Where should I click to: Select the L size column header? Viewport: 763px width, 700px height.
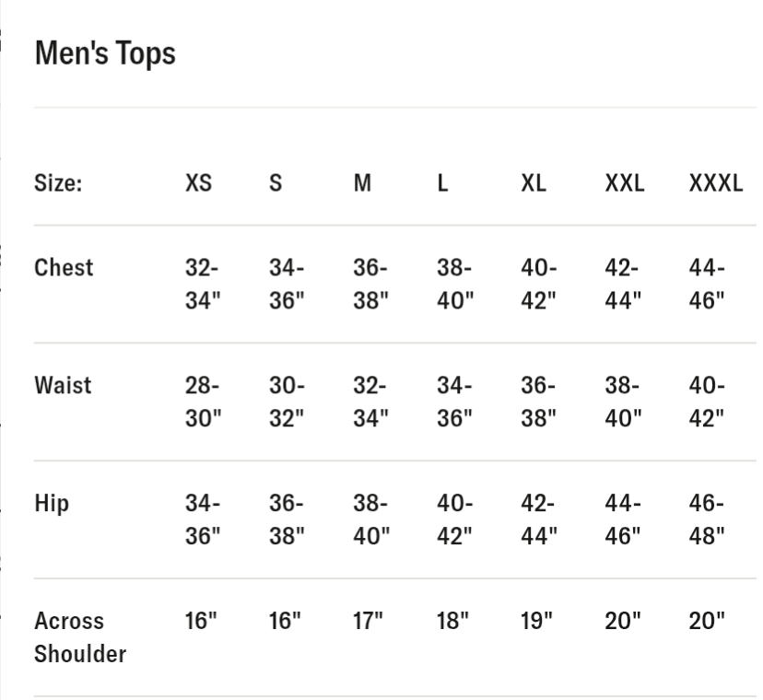click(442, 183)
